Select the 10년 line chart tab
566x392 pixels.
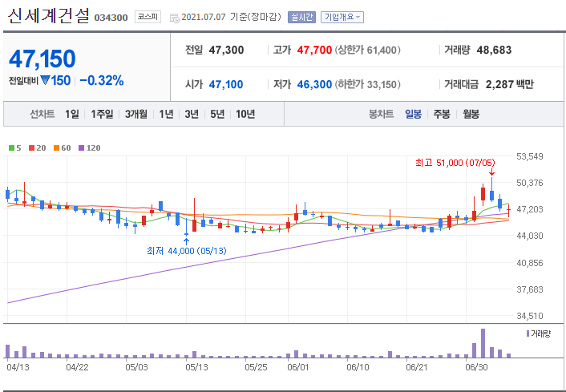point(245,115)
